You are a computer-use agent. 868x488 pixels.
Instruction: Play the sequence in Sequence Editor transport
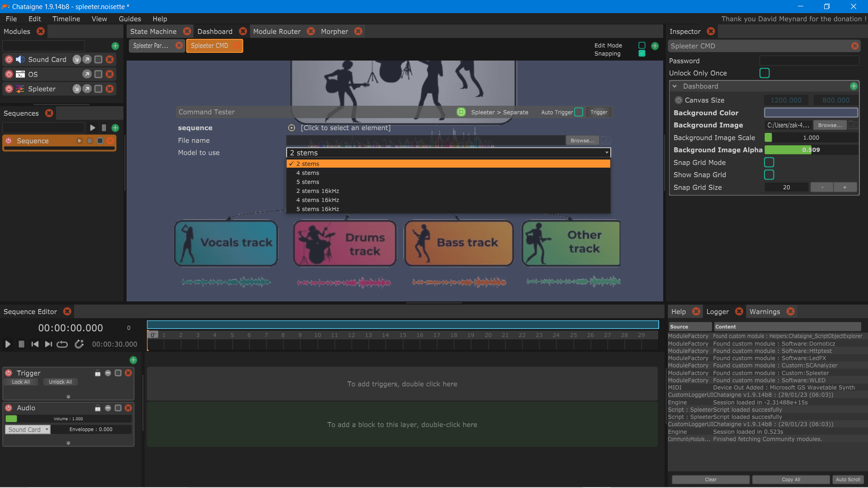coord(8,344)
